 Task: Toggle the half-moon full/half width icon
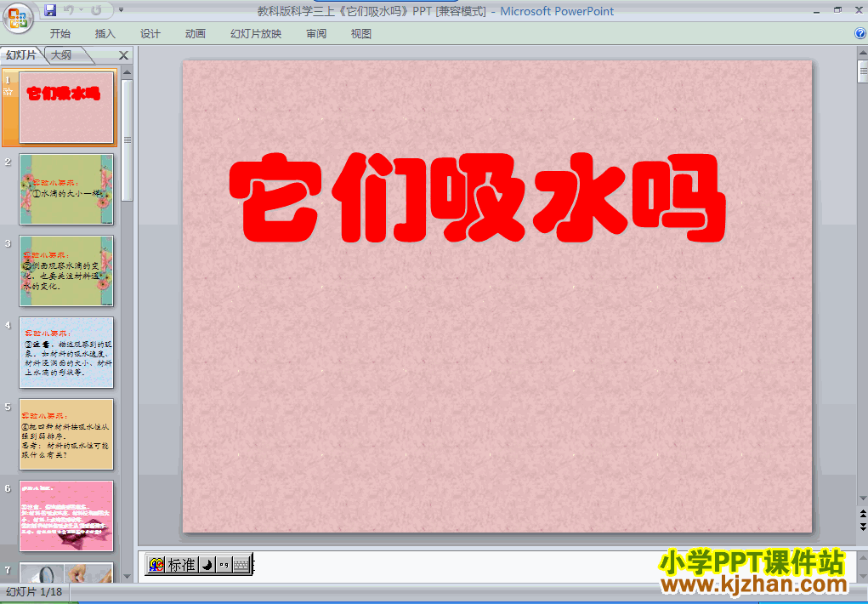click(x=207, y=564)
